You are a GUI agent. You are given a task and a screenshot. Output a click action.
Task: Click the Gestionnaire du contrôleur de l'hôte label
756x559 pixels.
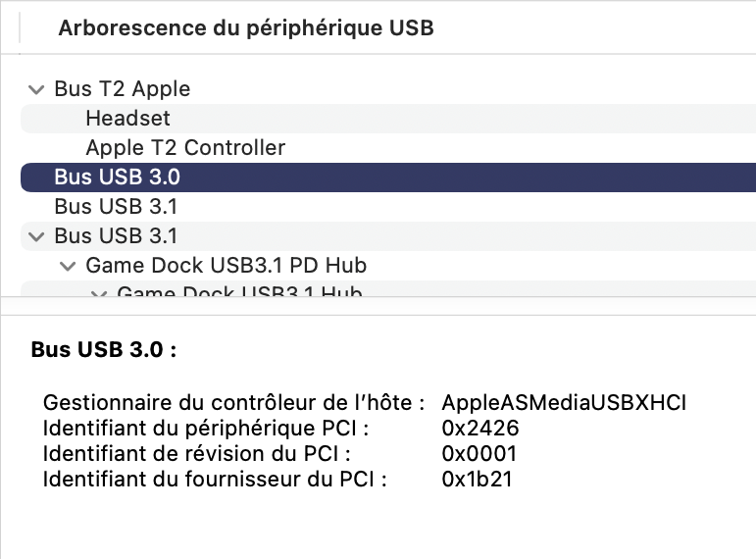coord(233,403)
